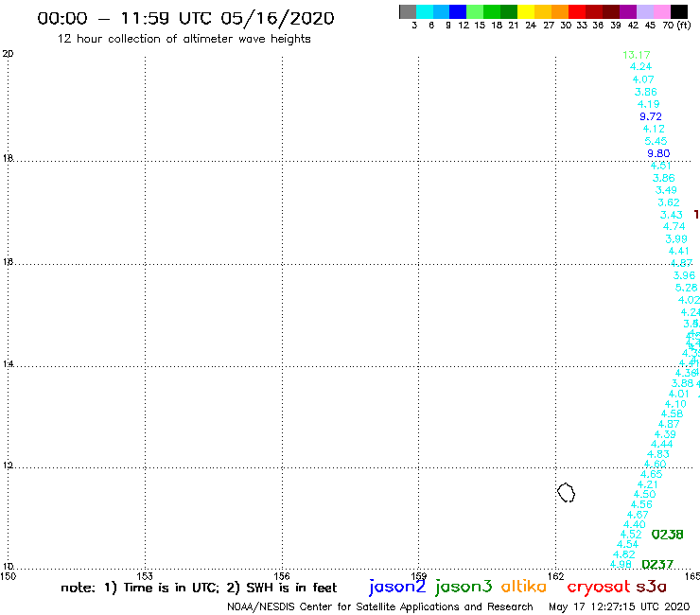Click the cyan swatch in the legend
The height and width of the screenshot is (615, 700).
(425, 11)
